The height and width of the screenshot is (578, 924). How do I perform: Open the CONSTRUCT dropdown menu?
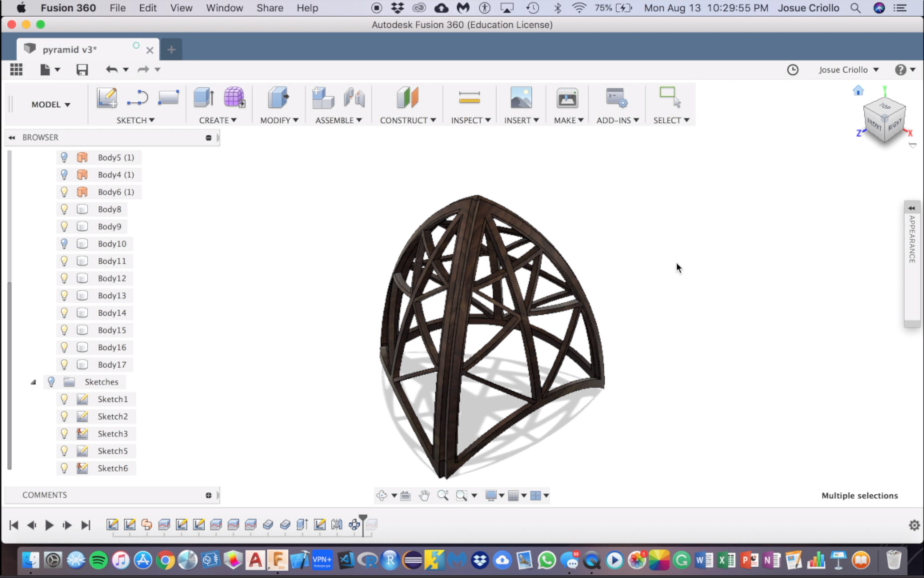coord(408,120)
